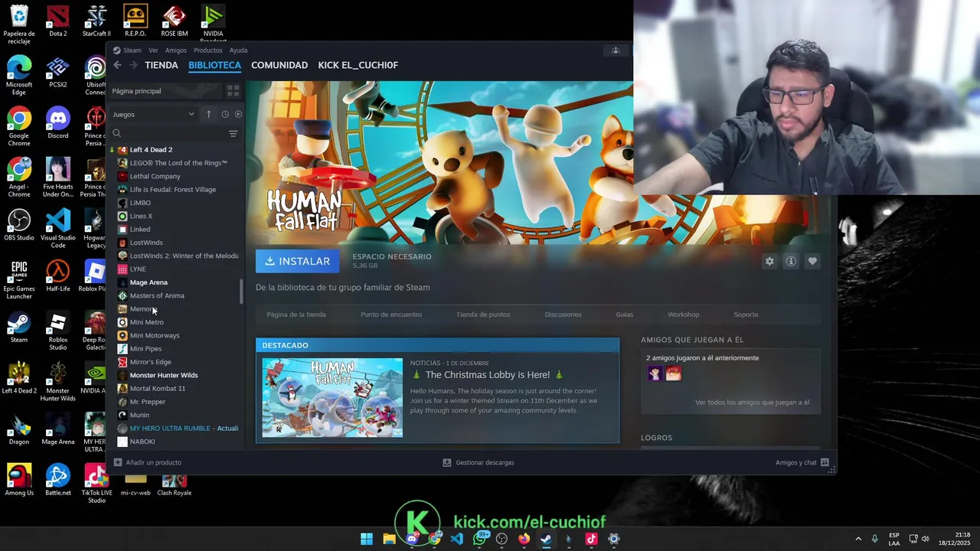The height and width of the screenshot is (551, 980).
Task: Open the Ver menu
Action: click(x=153, y=51)
